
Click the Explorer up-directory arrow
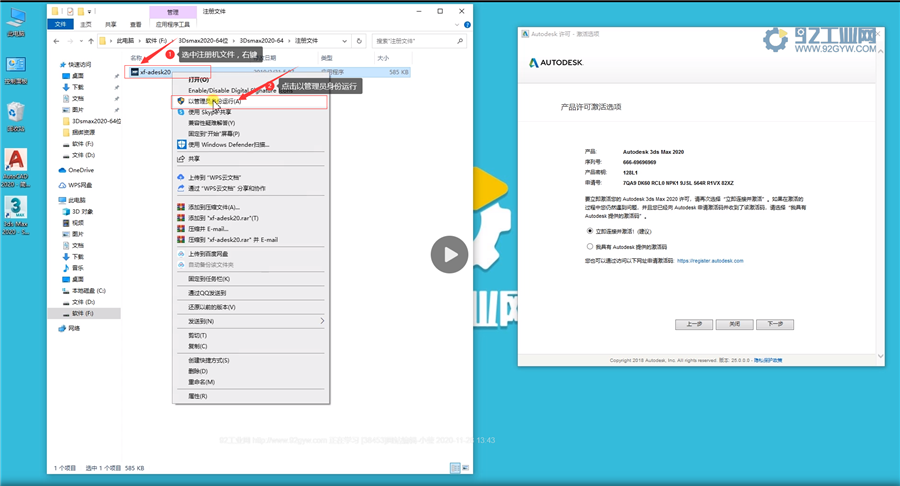tap(91, 41)
